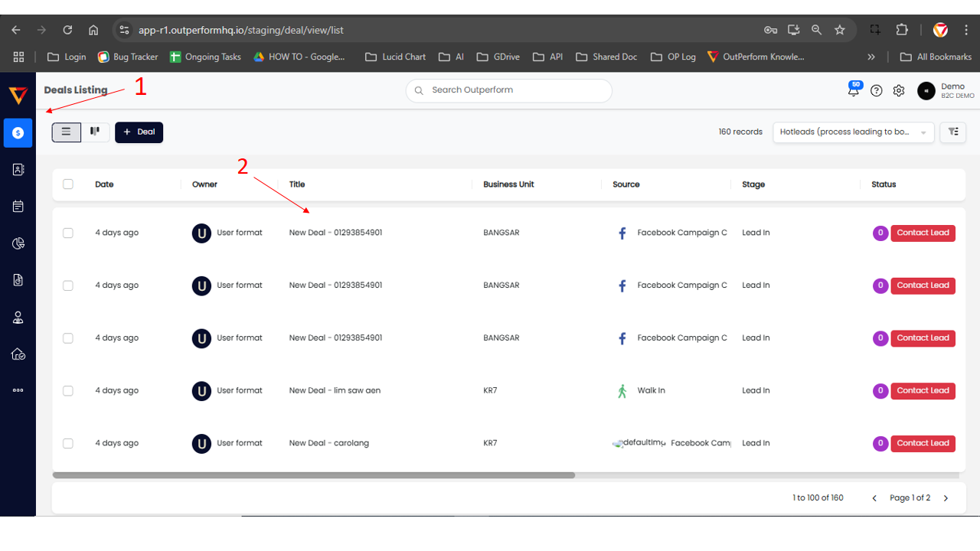Open the Deals dollar icon in sidebar

click(x=18, y=132)
